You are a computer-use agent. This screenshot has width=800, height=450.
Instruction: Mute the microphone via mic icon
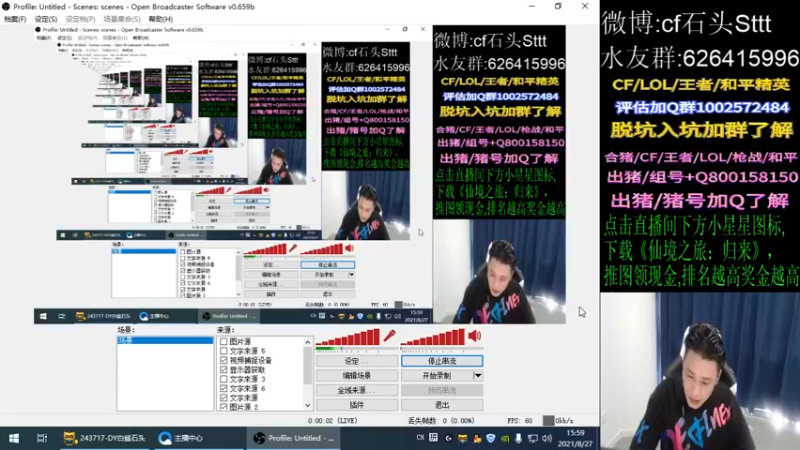click(x=389, y=336)
